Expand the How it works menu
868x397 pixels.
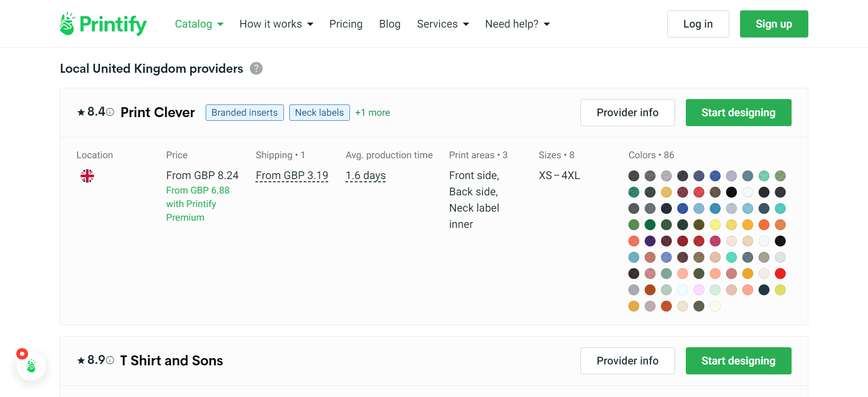coord(276,24)
